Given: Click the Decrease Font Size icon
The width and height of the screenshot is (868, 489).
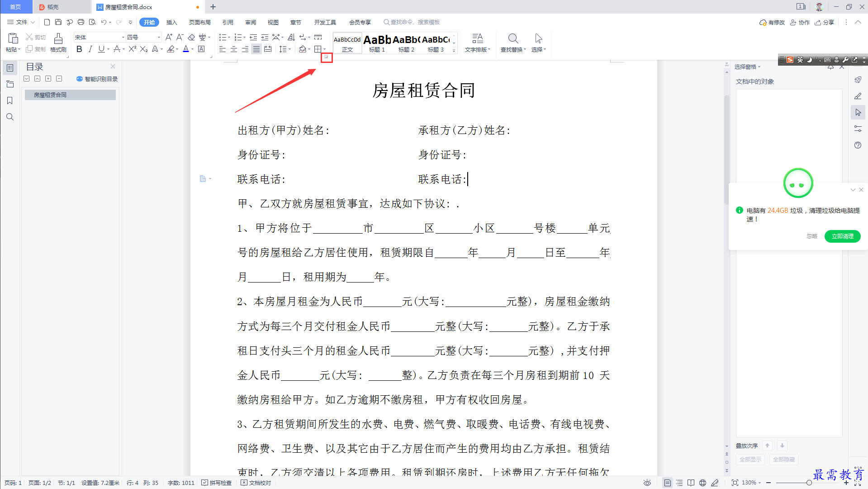Looking at the screenshot, I should (180, 37).
